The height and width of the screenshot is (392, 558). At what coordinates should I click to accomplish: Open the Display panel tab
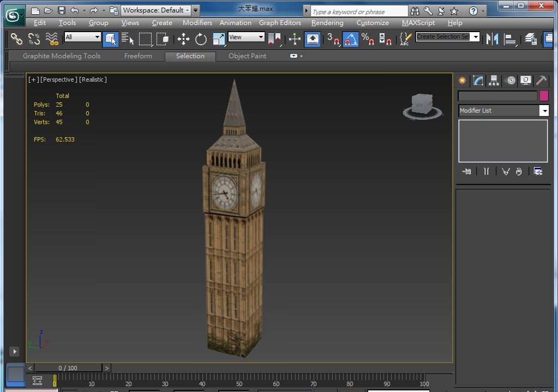coord(526,81)
